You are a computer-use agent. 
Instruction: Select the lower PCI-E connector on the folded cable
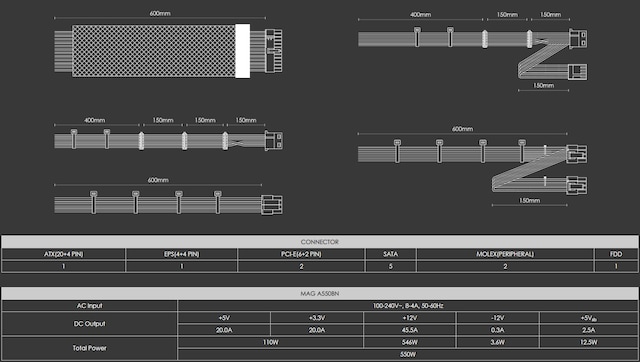[577, 185]
